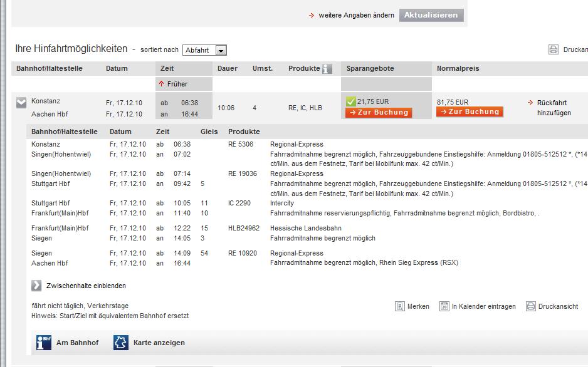Click the Rückfahrt hinzufügen link
The height and width of the screenshot is (367, 588).
[x=554, y=108]
